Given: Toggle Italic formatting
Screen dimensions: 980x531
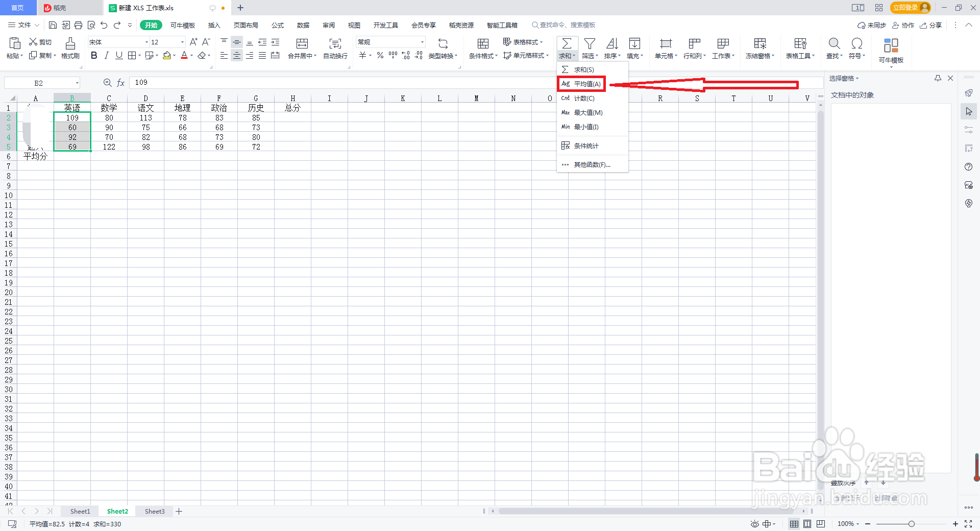Looking at the screenshot, I should point(106,55).
